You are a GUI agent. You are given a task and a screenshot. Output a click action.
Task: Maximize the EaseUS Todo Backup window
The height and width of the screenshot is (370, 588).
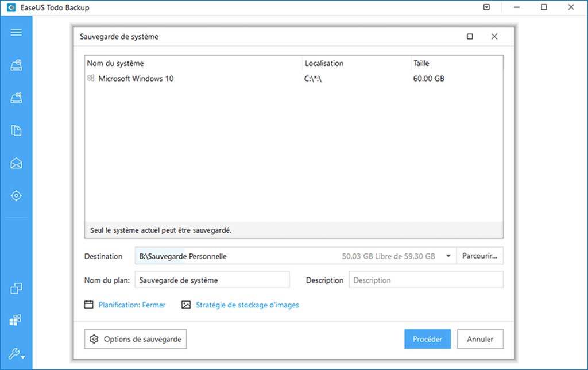tap(544, 7)
